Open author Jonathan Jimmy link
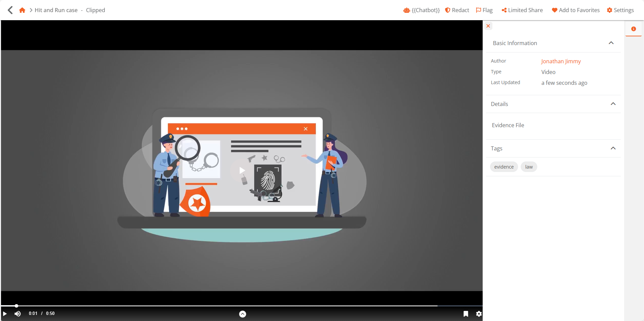 point(561,61)
